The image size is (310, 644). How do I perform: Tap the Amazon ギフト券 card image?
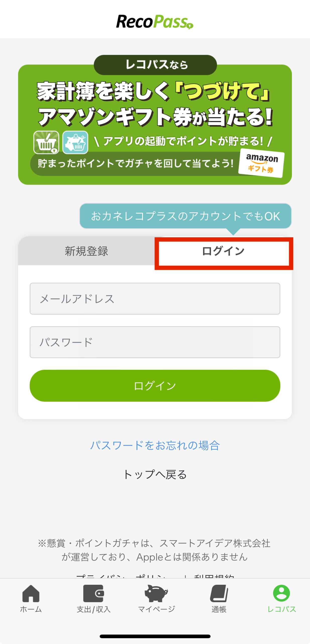[x=262, y=163]
